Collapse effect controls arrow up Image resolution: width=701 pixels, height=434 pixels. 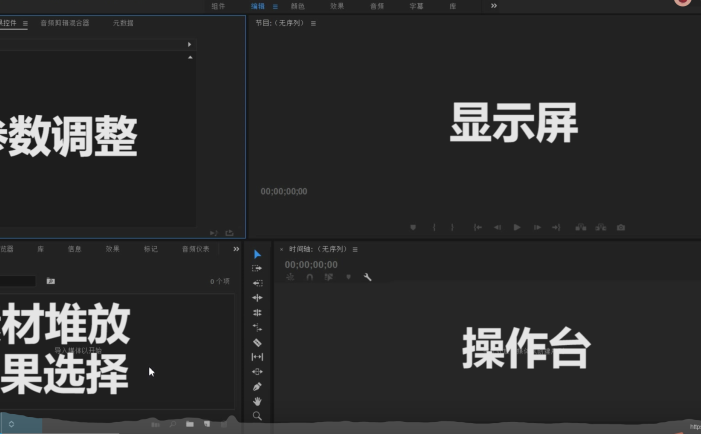tap(190, 58)
